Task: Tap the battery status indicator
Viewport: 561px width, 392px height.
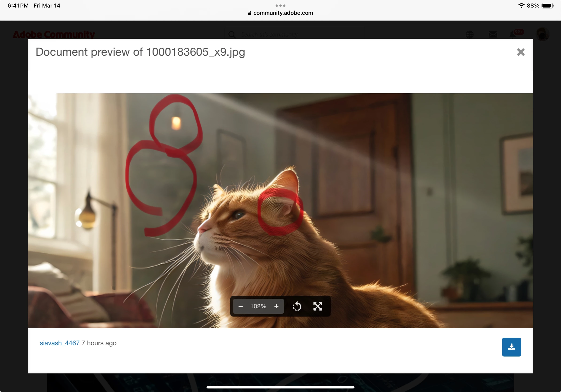Action: [547, 6]
